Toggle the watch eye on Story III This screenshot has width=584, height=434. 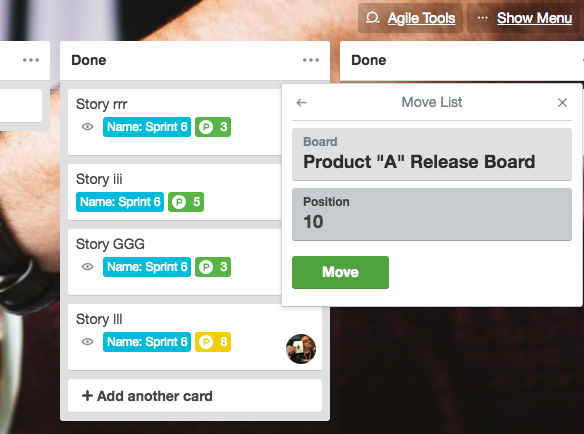coord(88,342)
